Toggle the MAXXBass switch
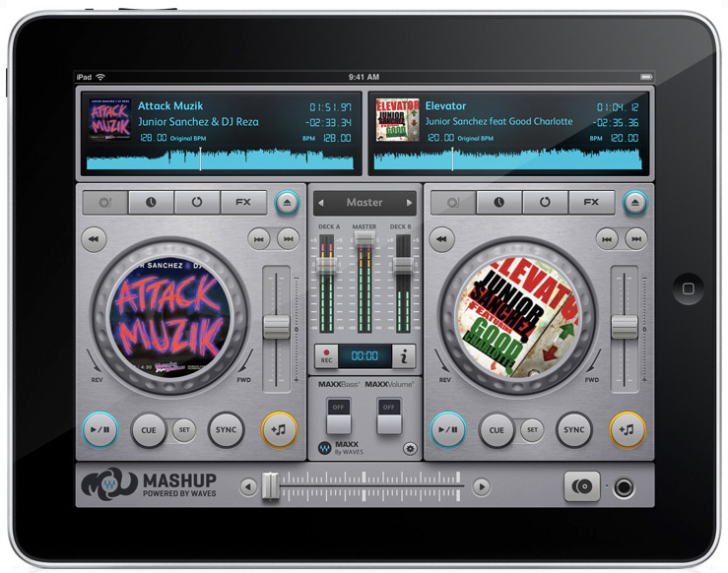This screenshot has height=573, width=728. 339,415
